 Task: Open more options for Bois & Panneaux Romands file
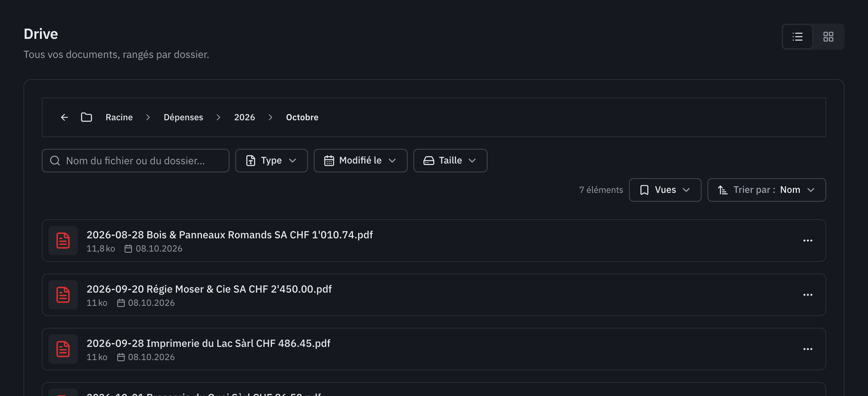coord(808,241)
